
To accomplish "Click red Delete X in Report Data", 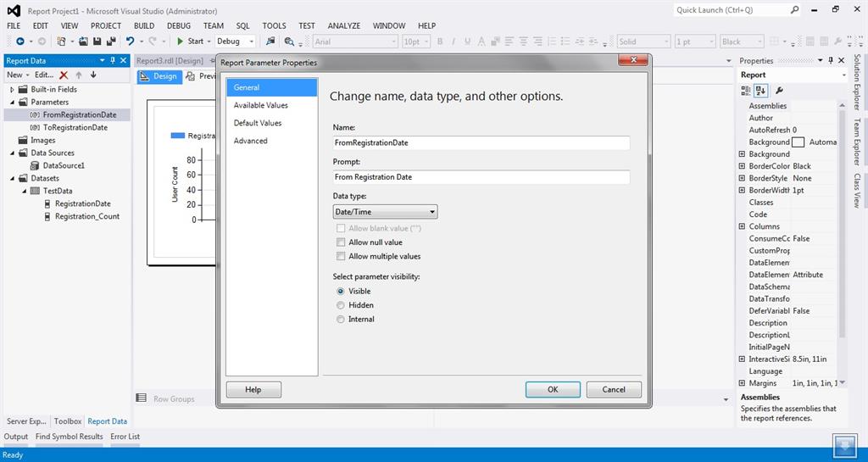I will coord(64,75).
